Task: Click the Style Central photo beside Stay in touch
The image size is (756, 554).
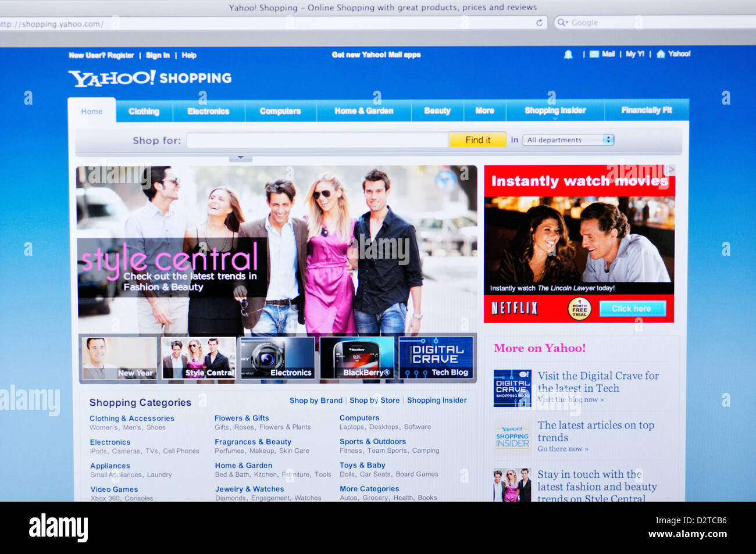Action: click(x=512, y=485)
